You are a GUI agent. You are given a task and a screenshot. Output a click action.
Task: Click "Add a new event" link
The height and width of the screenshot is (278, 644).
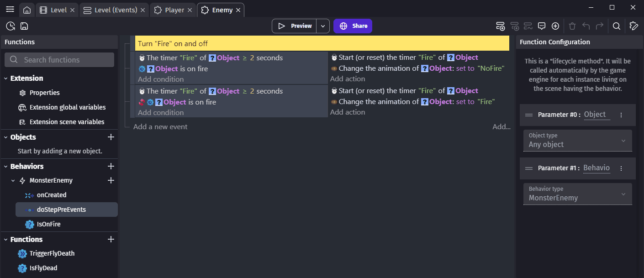(160, 127)
